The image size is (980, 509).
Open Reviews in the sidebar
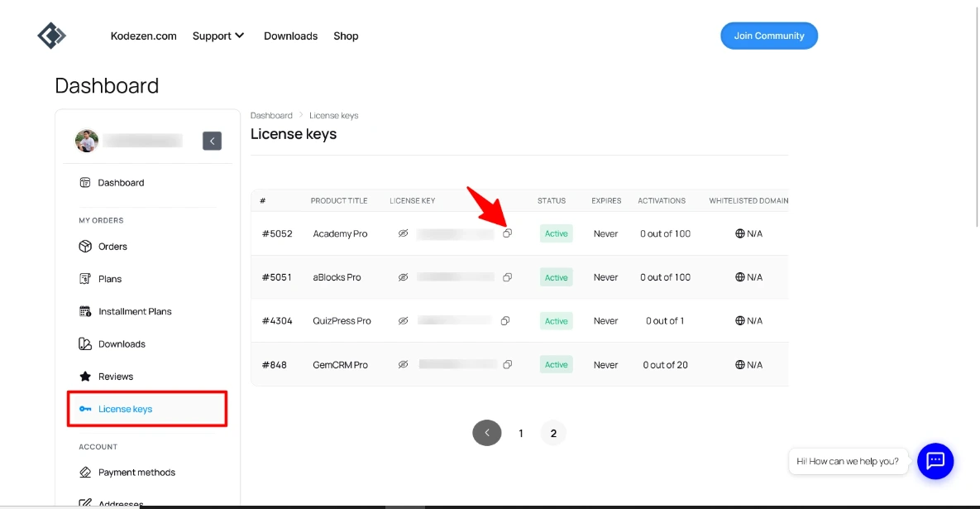pos(116,377)
